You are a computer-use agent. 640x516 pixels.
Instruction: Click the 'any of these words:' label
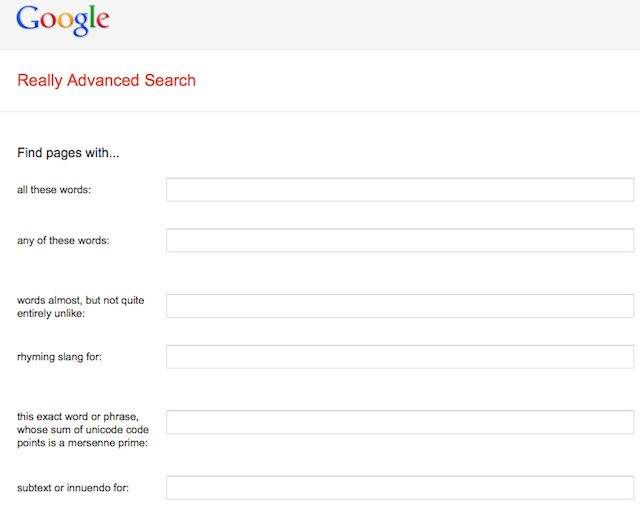[x=63, y=241]
